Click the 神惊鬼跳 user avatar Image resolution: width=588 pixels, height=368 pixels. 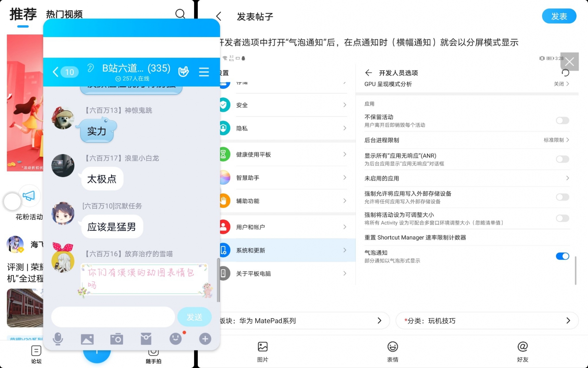point(63,118)
